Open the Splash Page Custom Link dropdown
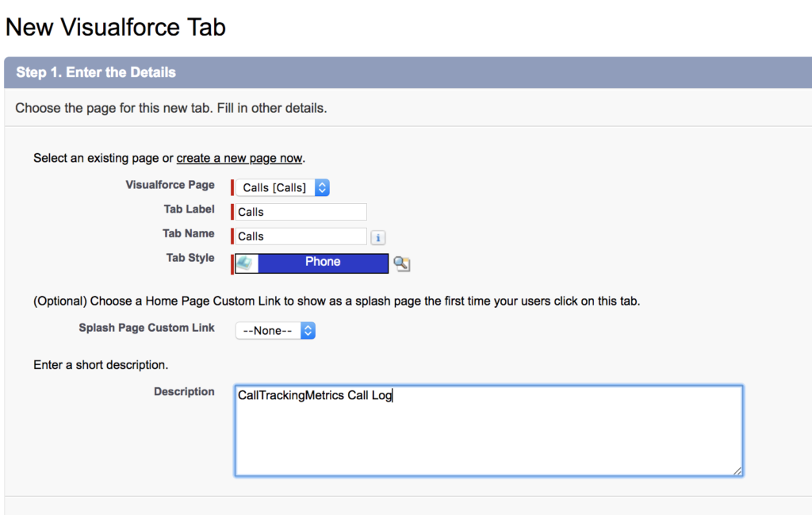This screenshot has width=812, height=515. (275, 331)
